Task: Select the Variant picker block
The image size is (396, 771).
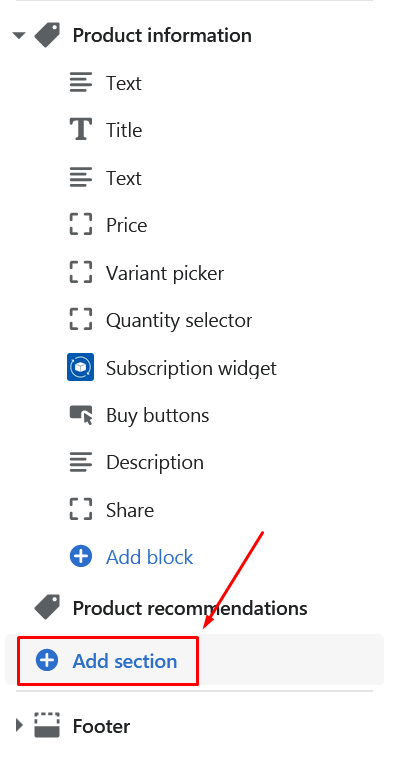Action: tap(165, 273)
